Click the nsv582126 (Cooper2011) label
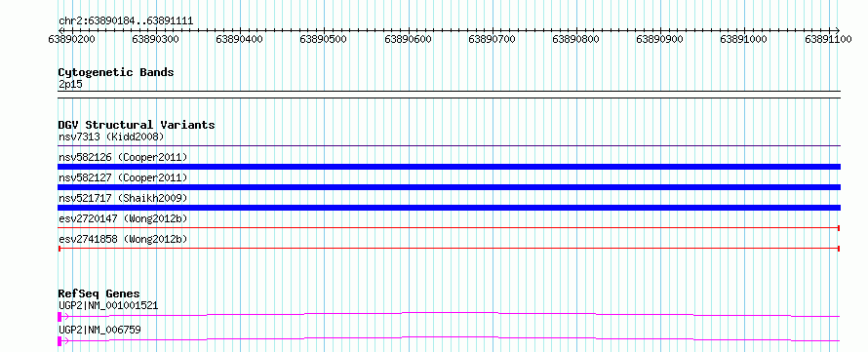This screenshot has width=868, height=352. tap(123, 157)
